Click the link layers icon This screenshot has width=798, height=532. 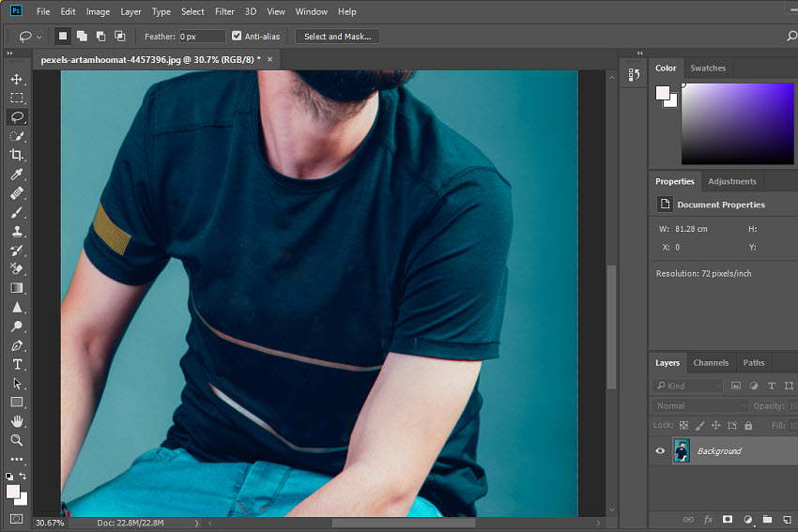(688, 519)
